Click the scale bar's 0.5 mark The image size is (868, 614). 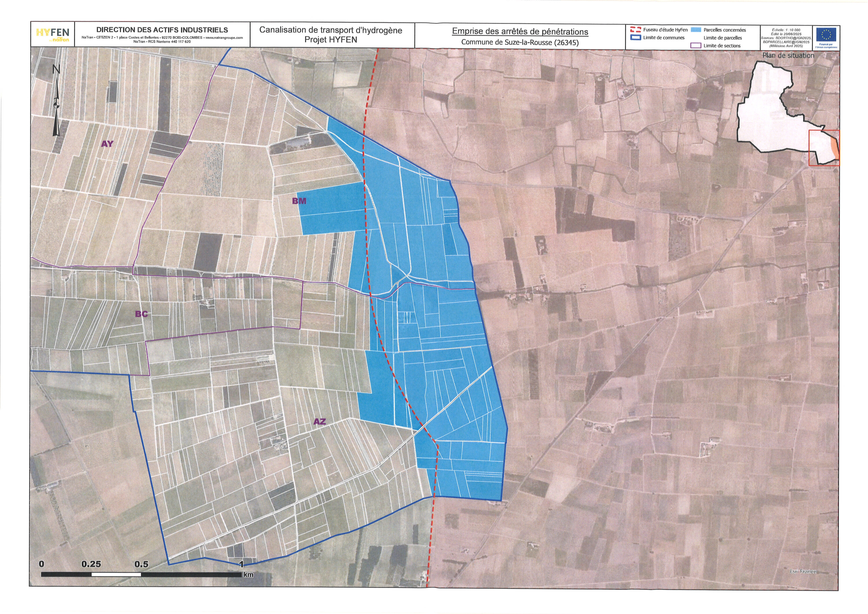point(141,564)
